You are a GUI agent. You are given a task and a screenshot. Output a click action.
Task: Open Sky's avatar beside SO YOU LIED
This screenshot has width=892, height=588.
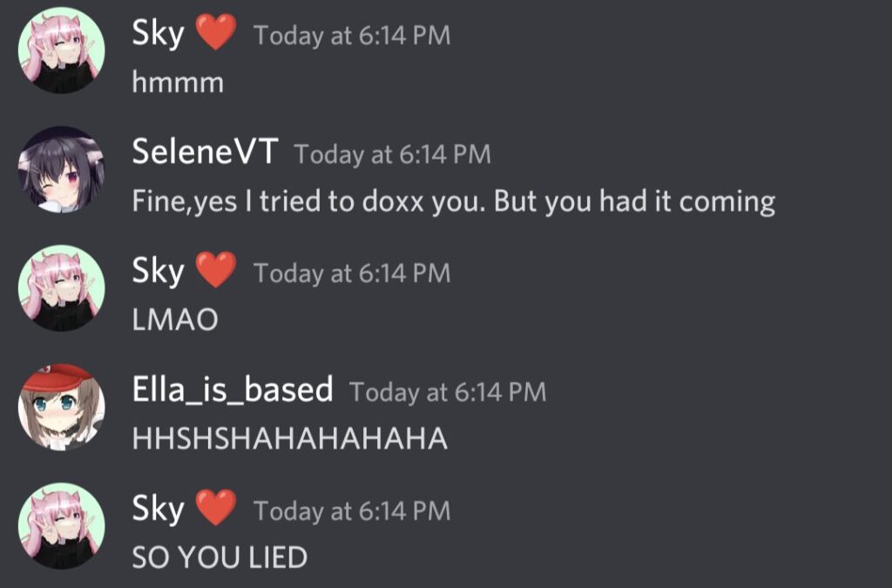(x=62, y=526)
